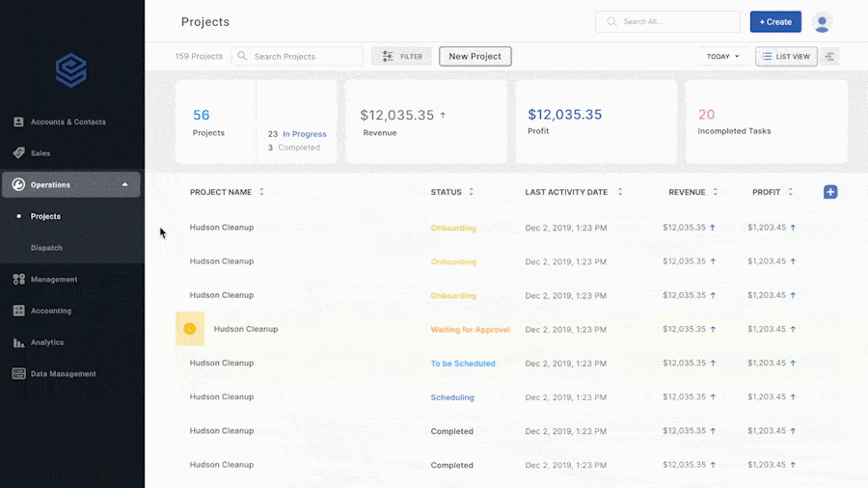The image size is (868, 488).
Task: Open the Management menu item
Action: click(54, 280)
